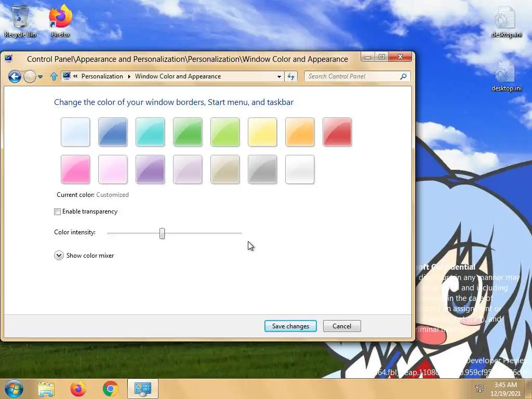Pick the Violet purple swatch
Viewport: 532px width, 399px height.
coord(150,169)
